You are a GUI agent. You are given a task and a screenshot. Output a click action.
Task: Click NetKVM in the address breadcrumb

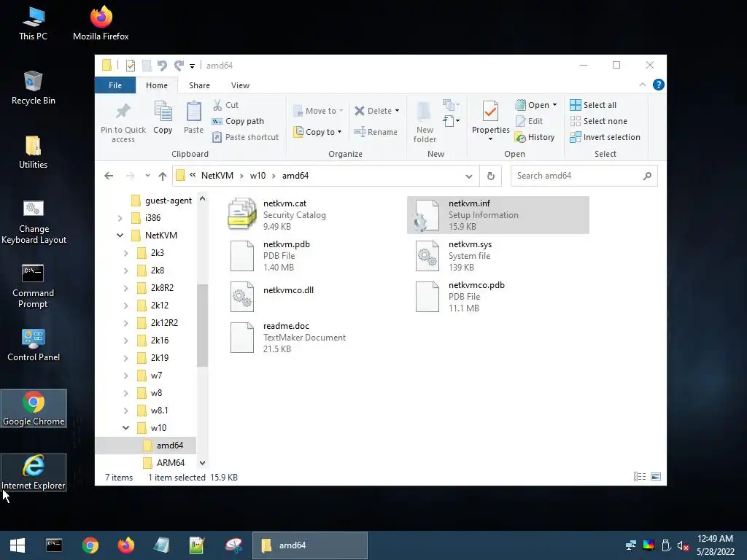(x=217, y=176)
